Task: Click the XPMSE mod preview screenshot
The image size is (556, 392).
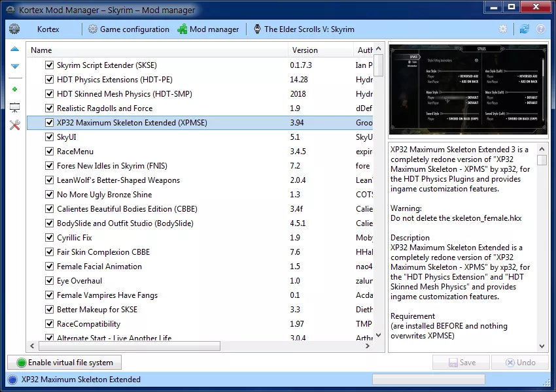Action: pos(468,90)
